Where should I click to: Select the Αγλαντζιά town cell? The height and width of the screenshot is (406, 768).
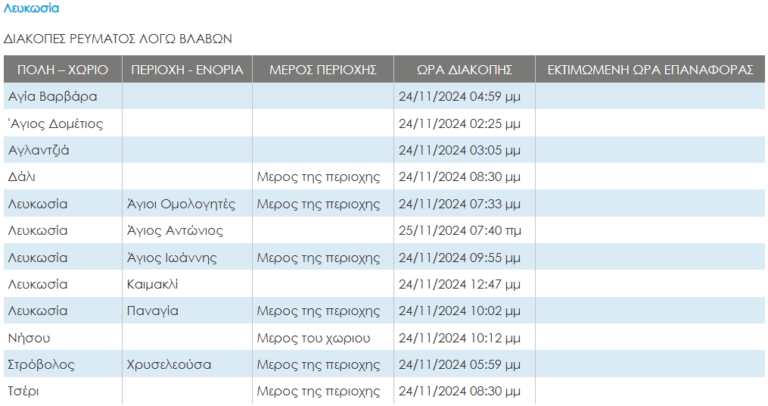click(x=38, y=150)
